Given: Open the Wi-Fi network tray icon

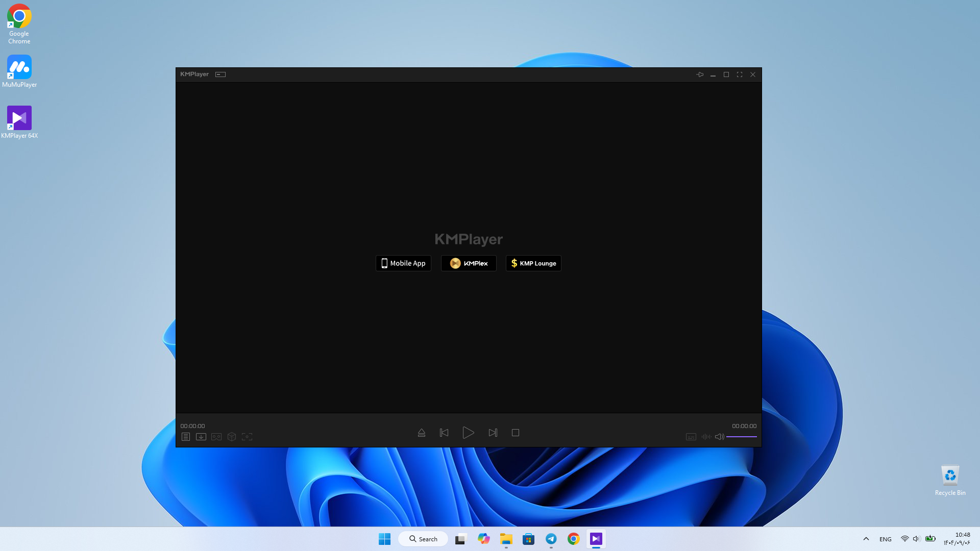Looking at the screenshot, I should pos(904,539).
